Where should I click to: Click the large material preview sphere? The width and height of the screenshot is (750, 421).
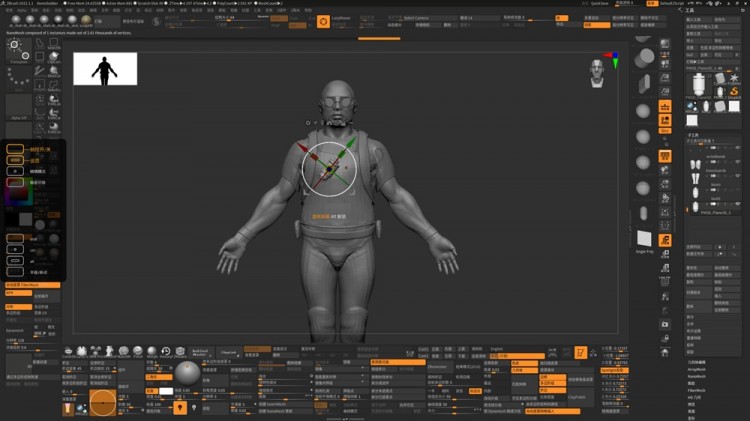(187, 373)
